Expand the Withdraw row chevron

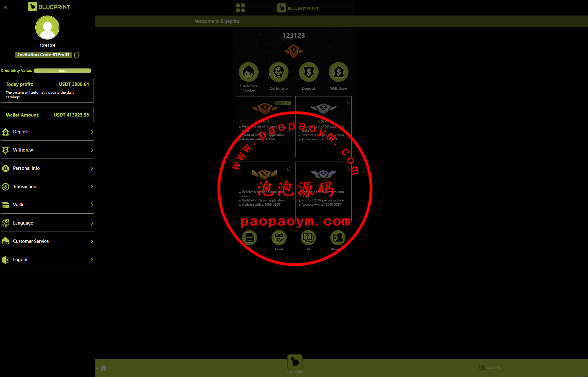coord(92,150)
